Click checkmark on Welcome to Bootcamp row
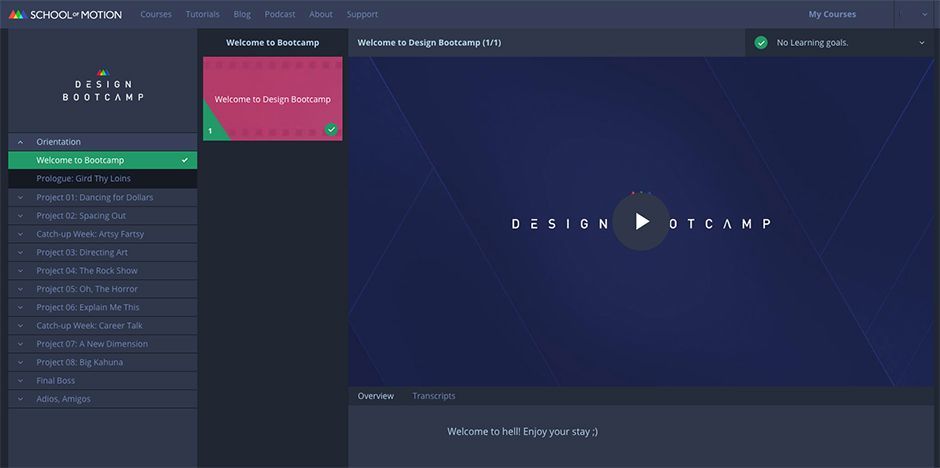 [185, 161]
